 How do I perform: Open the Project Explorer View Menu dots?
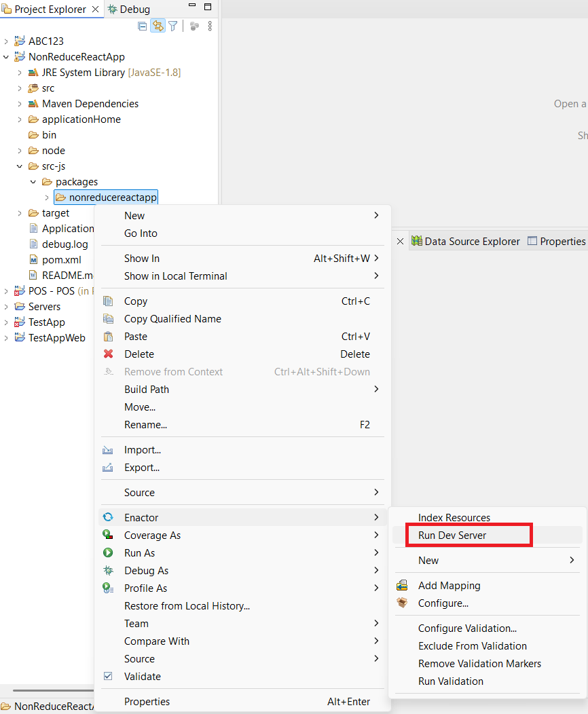point(210,26)
